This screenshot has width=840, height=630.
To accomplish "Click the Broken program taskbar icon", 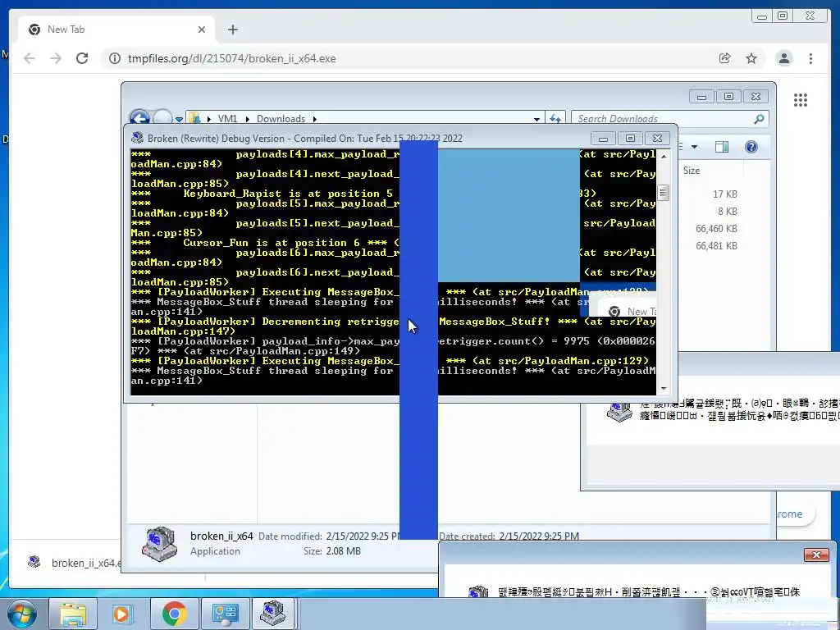I will (273, 614).
